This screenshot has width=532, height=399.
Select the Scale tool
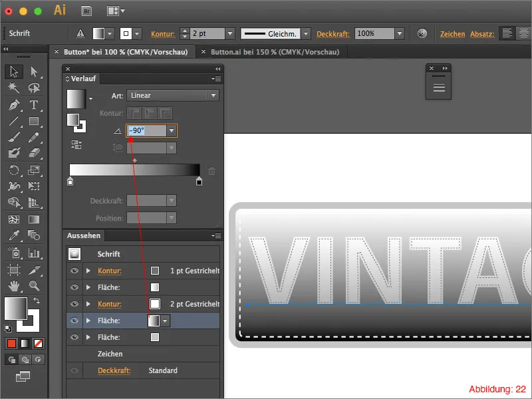(34, 170)
